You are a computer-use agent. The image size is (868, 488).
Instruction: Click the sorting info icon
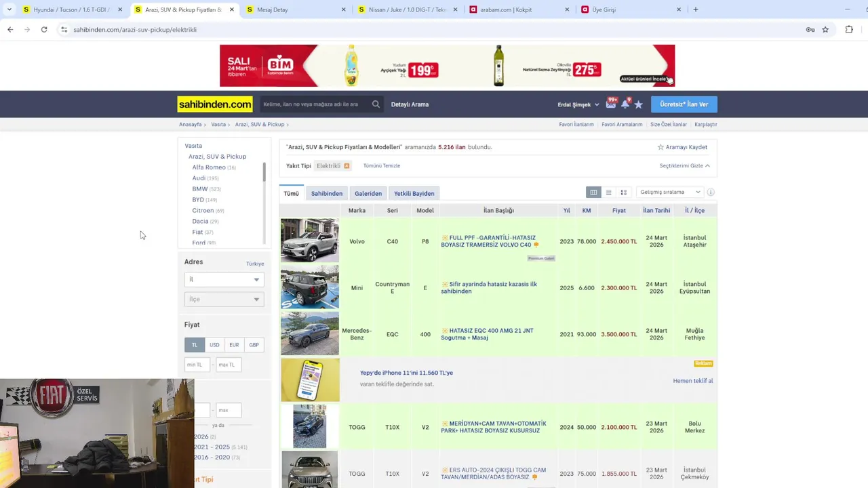[x=711, y=192]
